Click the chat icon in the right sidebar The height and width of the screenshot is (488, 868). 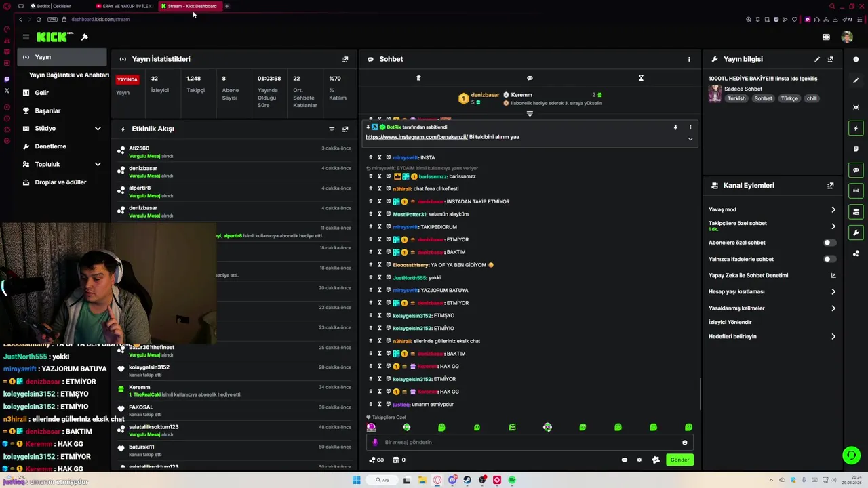(856, 170)
